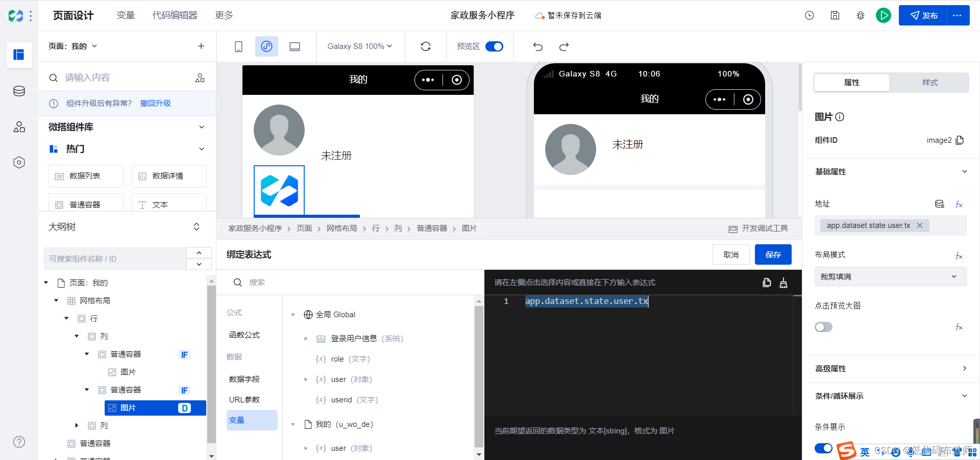980x460 pixels.
Task: Add the 数据详情 component
Action: [x=169, y=176]
